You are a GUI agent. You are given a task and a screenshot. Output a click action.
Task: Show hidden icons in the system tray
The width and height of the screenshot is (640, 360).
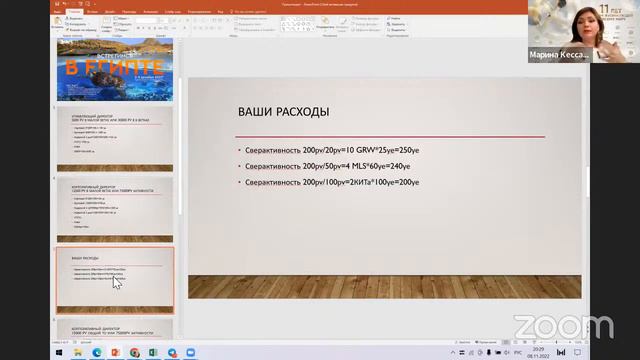453,353
